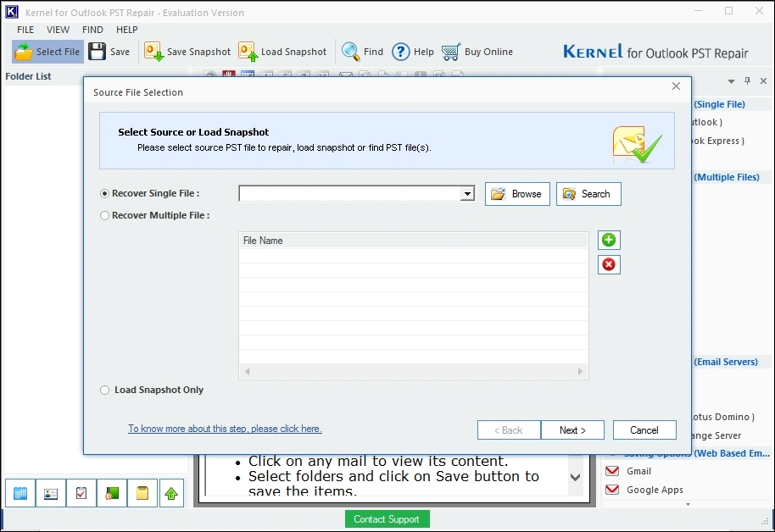Click the Search button

[x=588, y=194]
